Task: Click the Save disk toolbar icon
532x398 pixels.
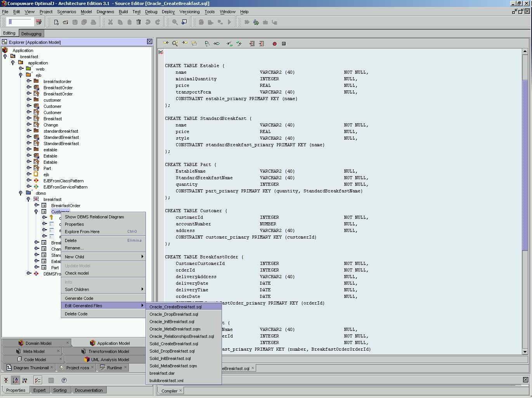Action: pos(75,22)
